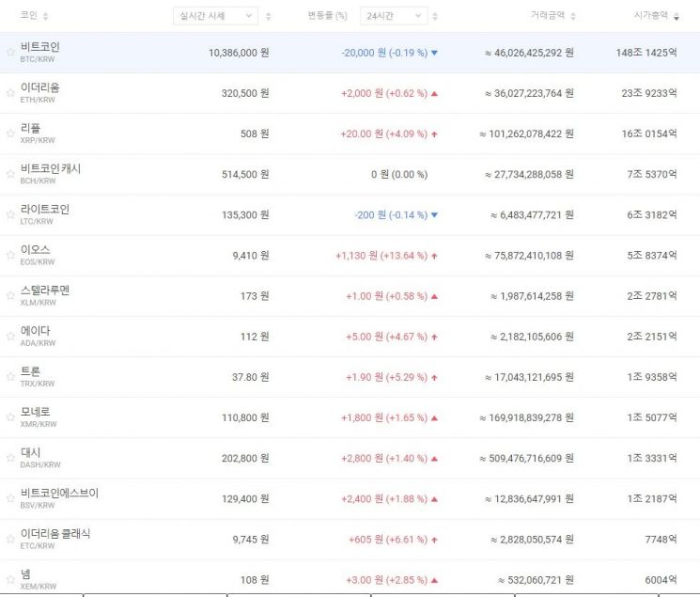
Task: Open the 24시간 period dropdown
Action: point(394,16)
